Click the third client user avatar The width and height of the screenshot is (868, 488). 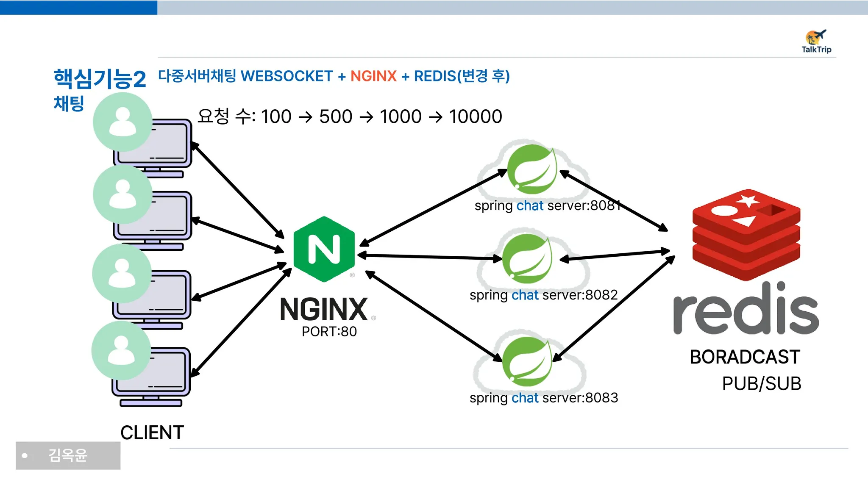(x=122, y=273)
